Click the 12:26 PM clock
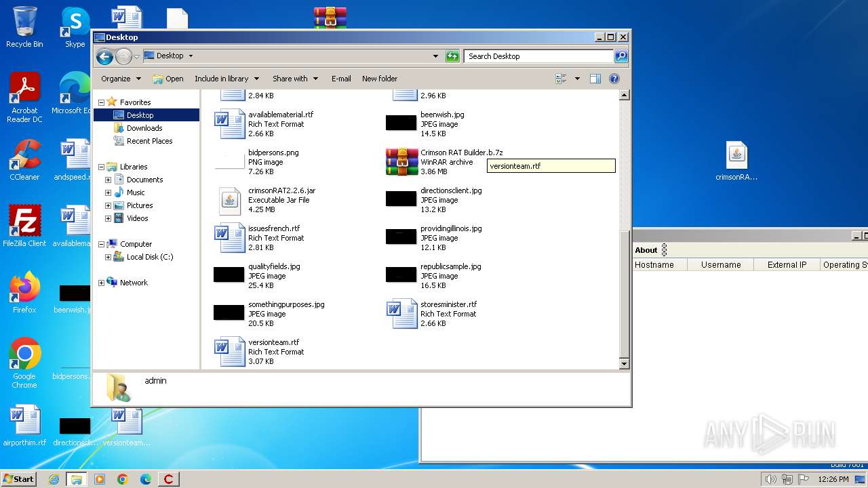Screen dimensions: 868x488 coord(833,479)
